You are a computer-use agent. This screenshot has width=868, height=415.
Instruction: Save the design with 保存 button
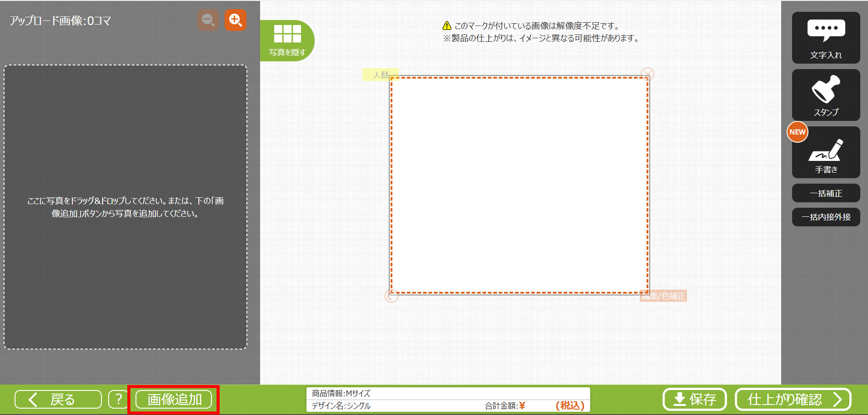(x=694, y=400)
